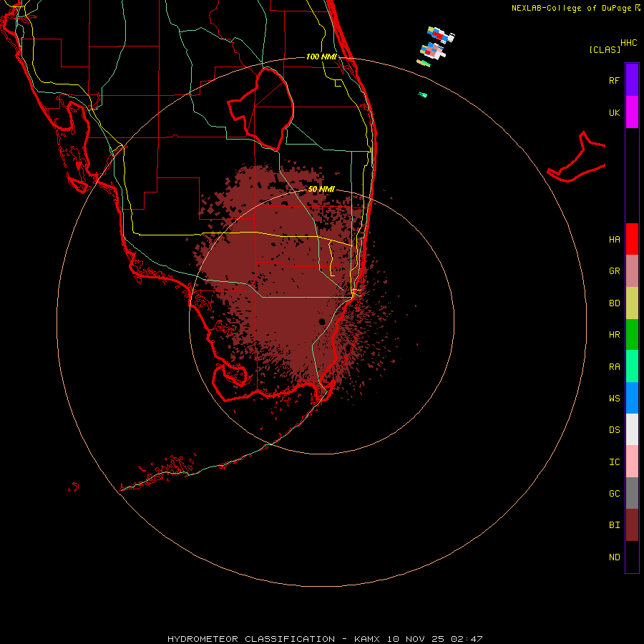
Task: Click the UK magenta legend swatch
Action: tap(632, 112)
